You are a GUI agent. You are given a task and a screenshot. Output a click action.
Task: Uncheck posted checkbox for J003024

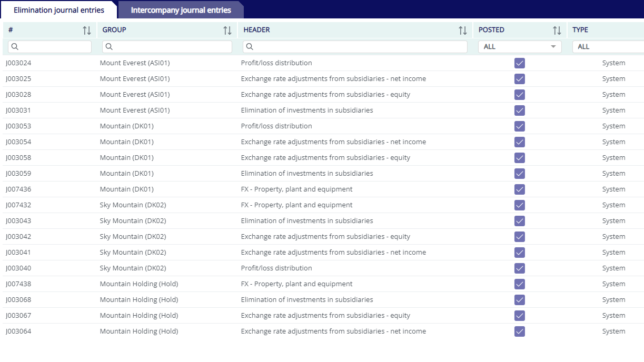click(520, 63)
